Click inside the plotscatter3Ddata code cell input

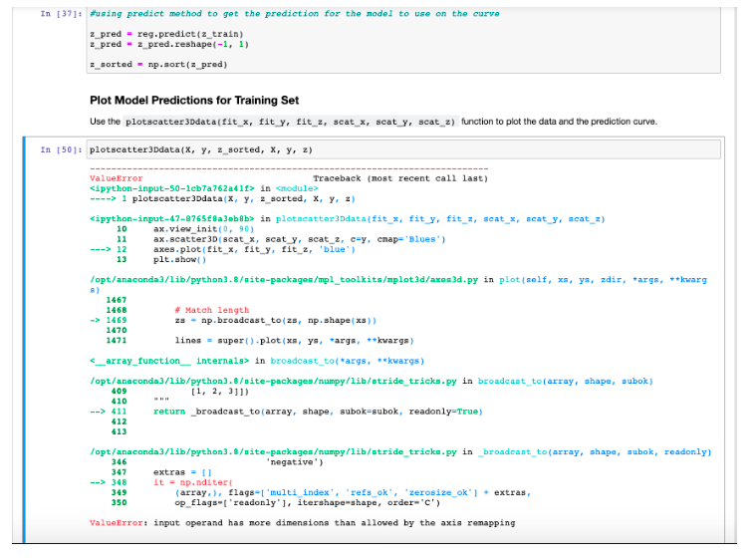(403, 150)
